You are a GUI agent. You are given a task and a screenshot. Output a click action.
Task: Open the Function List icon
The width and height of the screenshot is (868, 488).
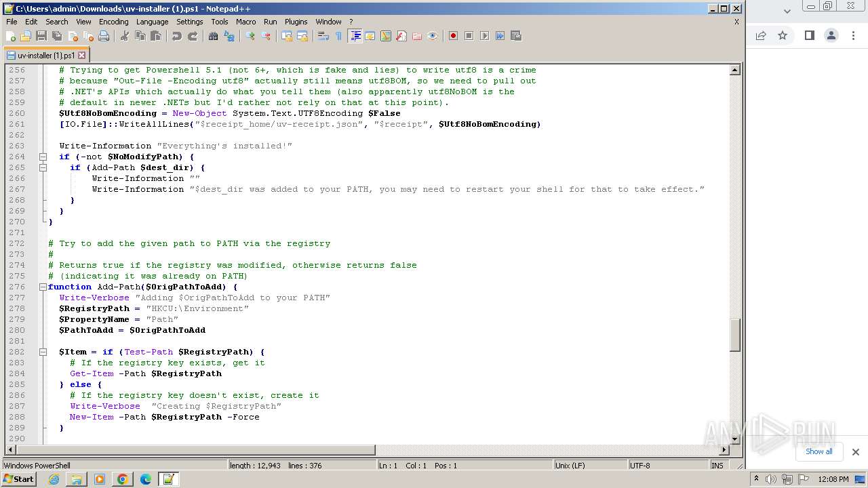pos(401,36)
